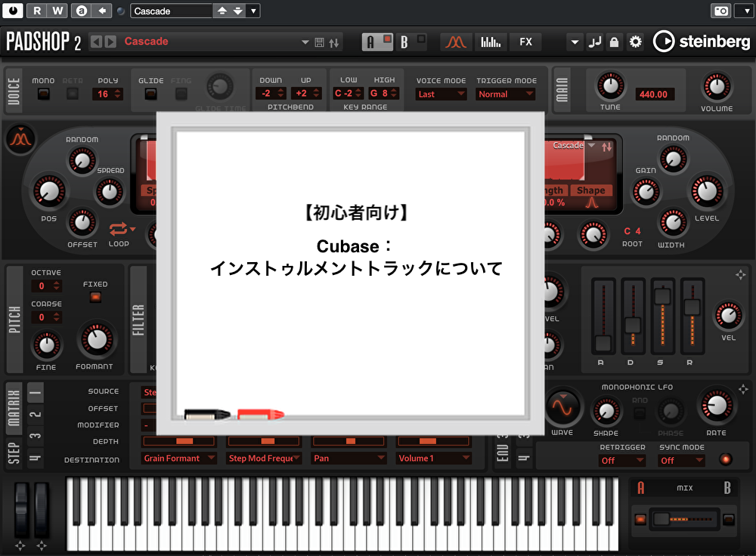Adjust the Octave value stepper
Image resolution: width=756 pixels, height=556 pixels.
click(57, 286)
